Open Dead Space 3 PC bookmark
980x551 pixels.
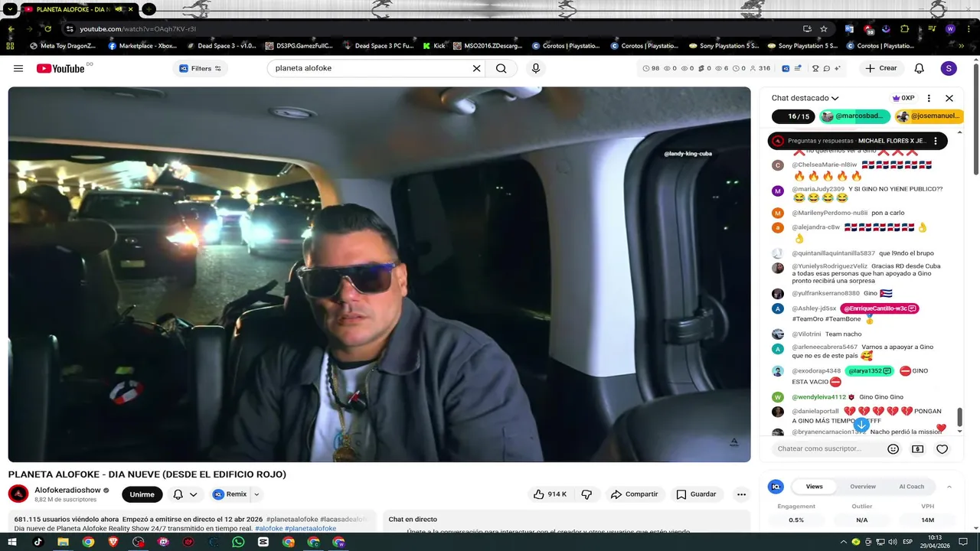click(x=378, y=46)
